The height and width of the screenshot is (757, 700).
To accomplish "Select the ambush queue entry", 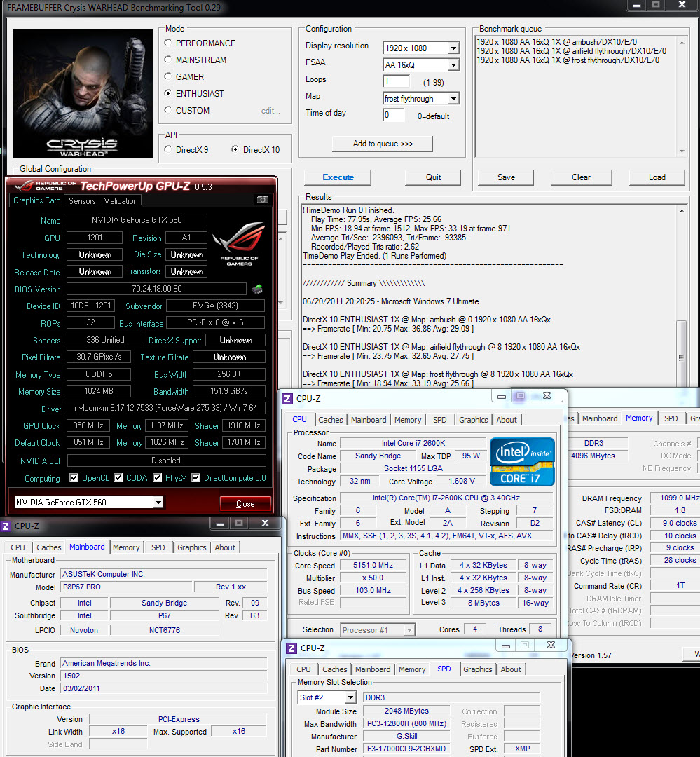I will point(556,42).
